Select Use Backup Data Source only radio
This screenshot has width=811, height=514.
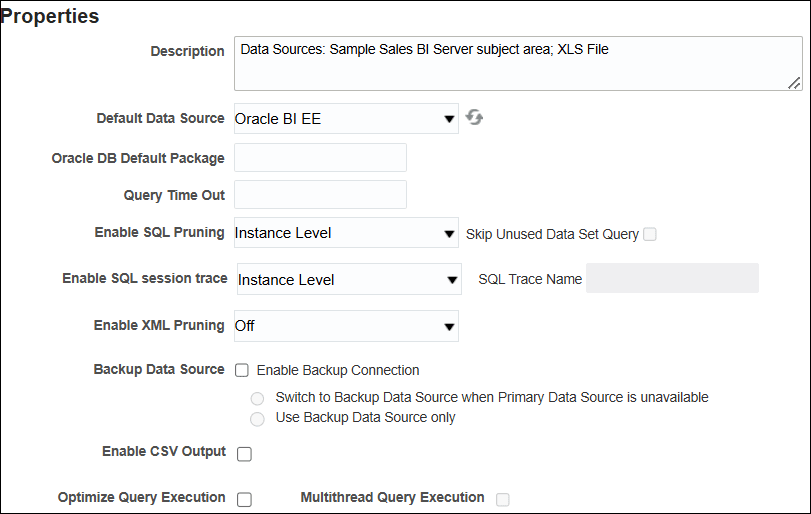(257, 418)
